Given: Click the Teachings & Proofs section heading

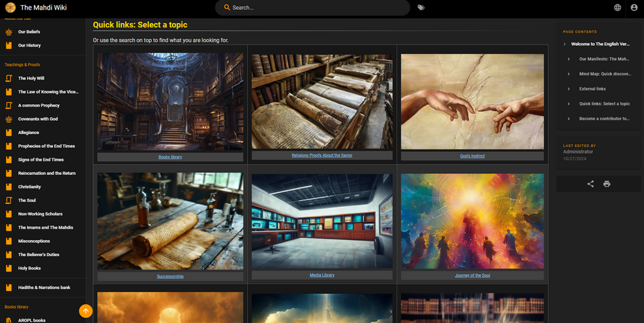Looking at the screenshot, I should (22, 65).
